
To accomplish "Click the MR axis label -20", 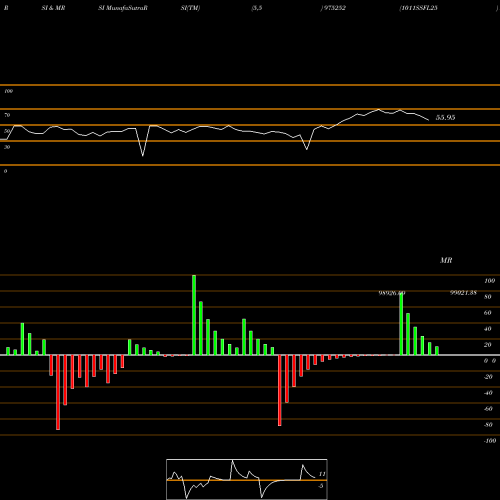I will (x=488, y=377).
